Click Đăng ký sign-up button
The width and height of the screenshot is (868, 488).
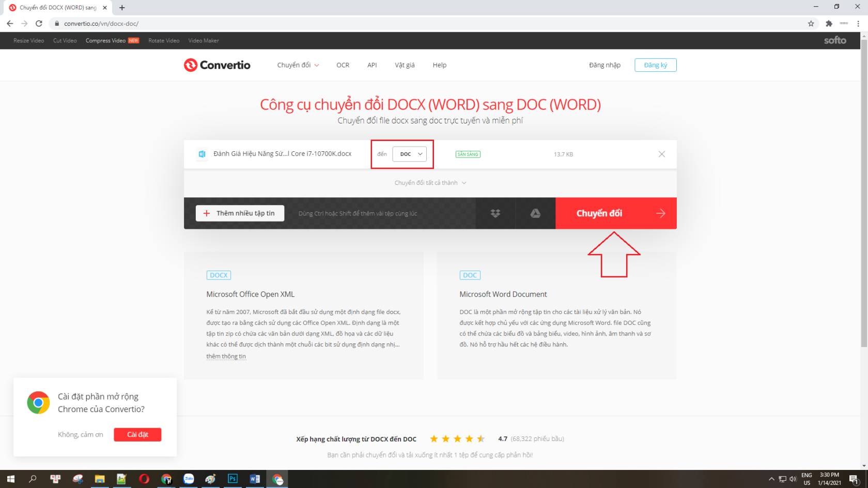[656, 65]
